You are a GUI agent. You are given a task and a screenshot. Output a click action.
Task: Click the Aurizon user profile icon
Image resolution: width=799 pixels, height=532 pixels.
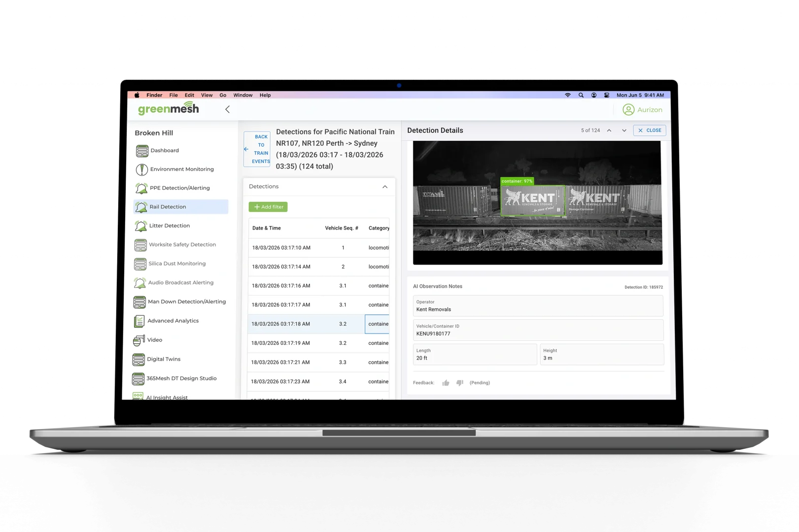tap(628, 110)
